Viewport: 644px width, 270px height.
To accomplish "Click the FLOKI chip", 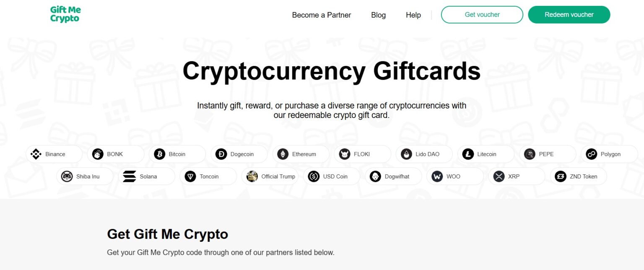I will pos(362,154).
